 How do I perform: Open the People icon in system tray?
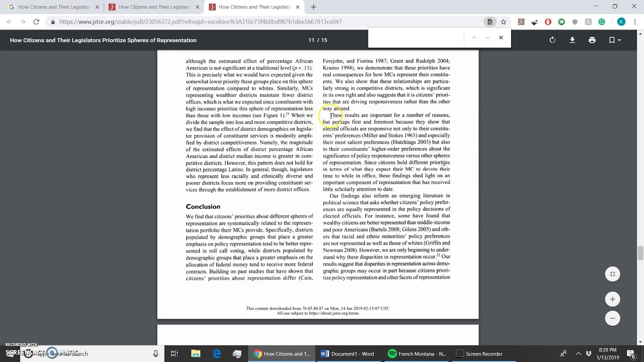coord(563,354)
